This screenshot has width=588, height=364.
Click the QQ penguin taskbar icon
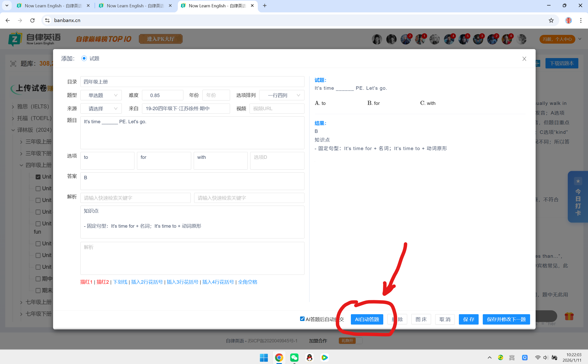click(x=310, y=358)
